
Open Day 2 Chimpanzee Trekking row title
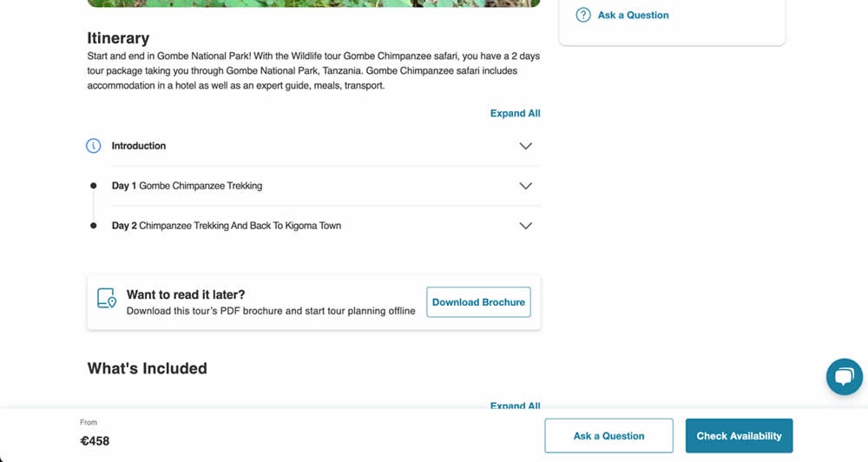tap(226, 226)
